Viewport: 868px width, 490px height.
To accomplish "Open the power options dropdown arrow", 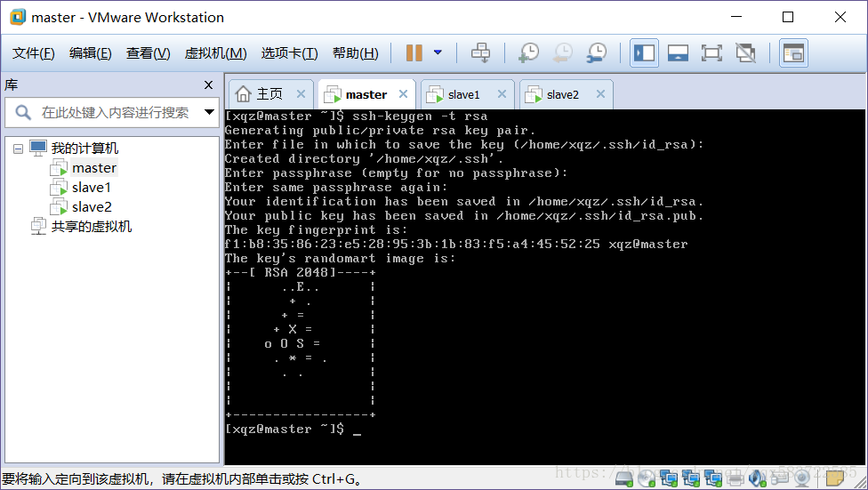I will tap(438, 52).
